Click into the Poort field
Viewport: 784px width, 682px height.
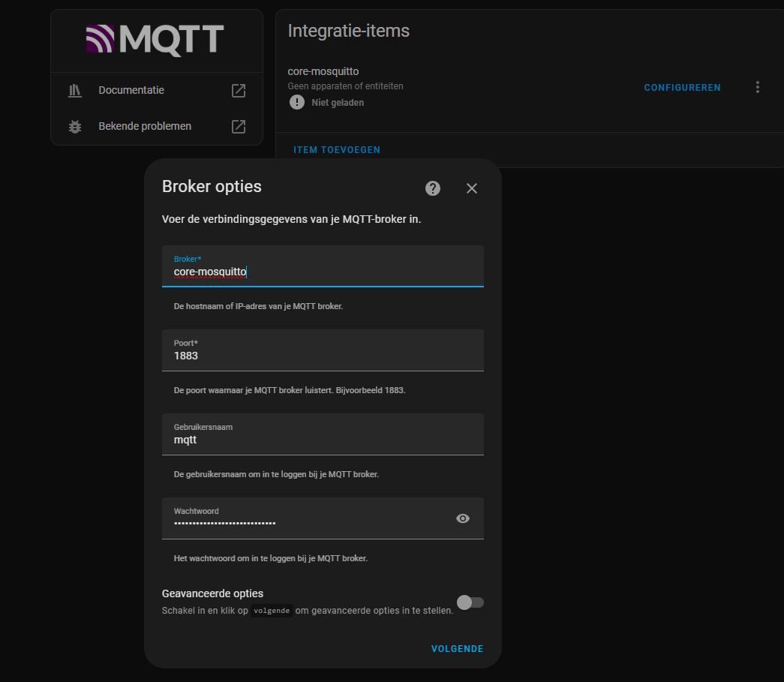[x=323, y=355]
